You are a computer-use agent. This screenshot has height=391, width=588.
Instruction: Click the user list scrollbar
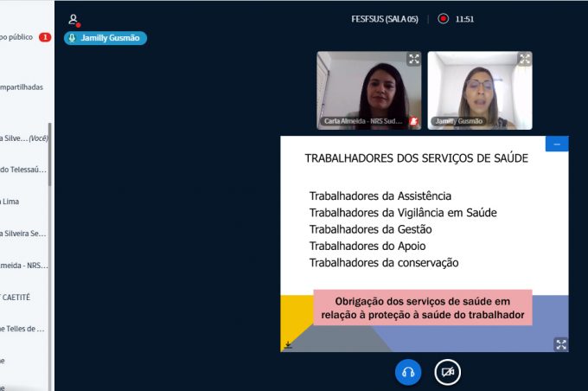(50, 155)
